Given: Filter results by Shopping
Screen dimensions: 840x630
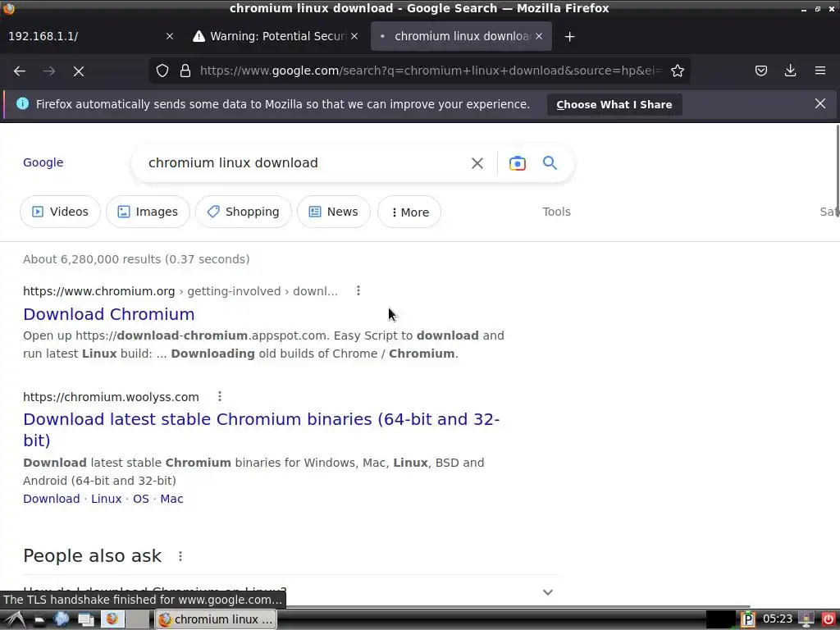Looking at the screenshot, I should point(243,212).
